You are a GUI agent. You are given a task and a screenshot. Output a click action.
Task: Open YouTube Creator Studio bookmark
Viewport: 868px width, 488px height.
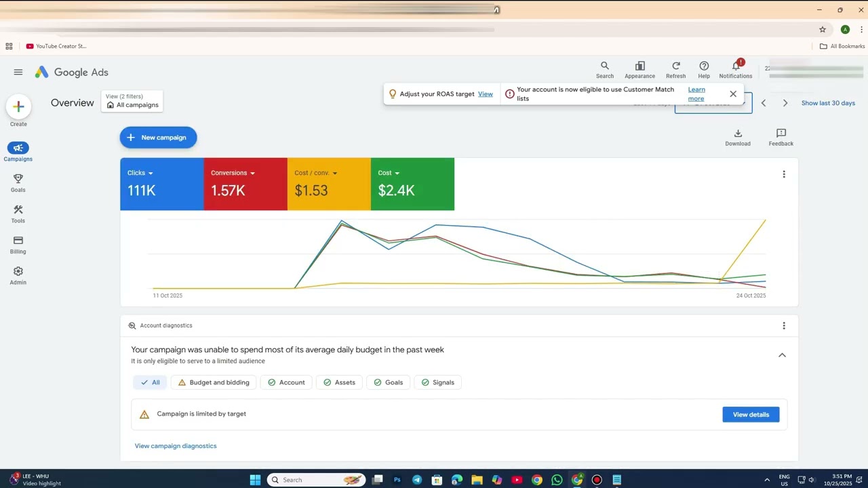point(56,46)
